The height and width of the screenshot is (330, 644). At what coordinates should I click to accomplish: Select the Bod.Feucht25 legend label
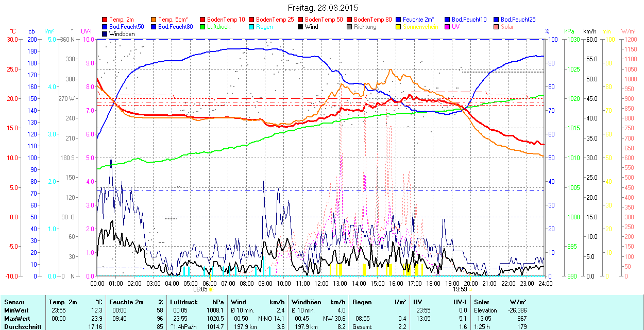[x=518, y=19]
